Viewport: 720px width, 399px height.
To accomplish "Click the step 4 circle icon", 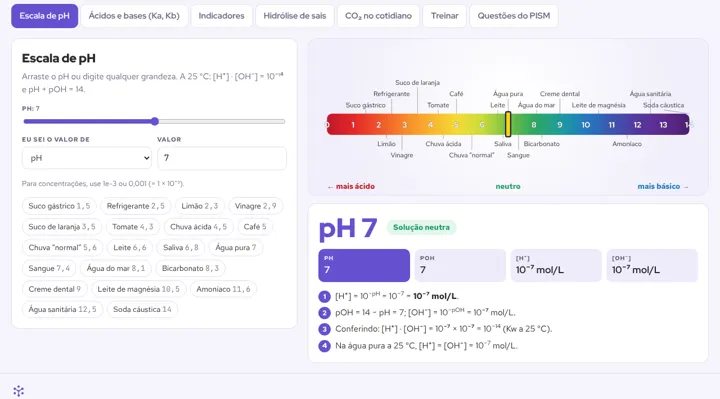I will (x=325, y=345).
